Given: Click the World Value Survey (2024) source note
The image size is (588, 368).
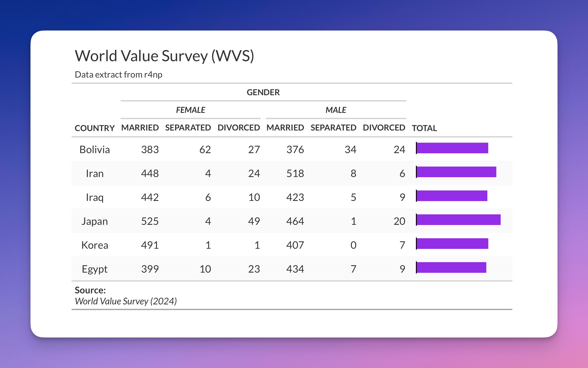Looking at the screenshot, I should pyautogui.click(x=126, y=301).
